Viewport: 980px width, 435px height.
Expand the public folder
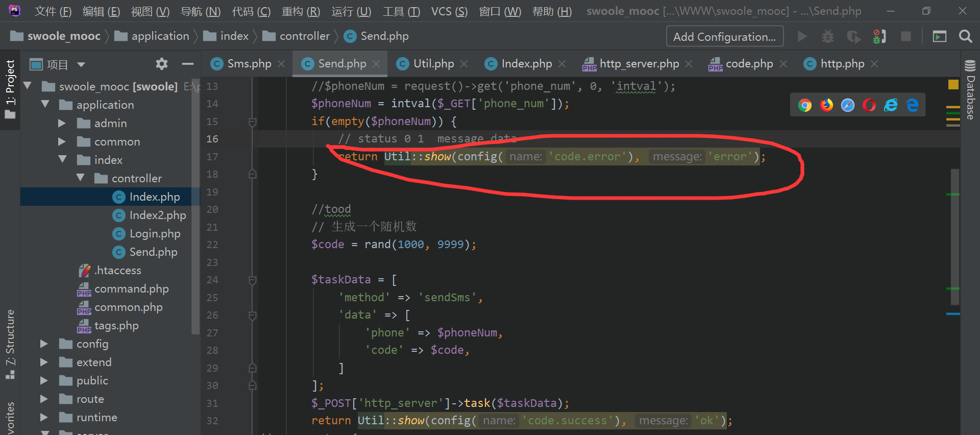(44, 381)
